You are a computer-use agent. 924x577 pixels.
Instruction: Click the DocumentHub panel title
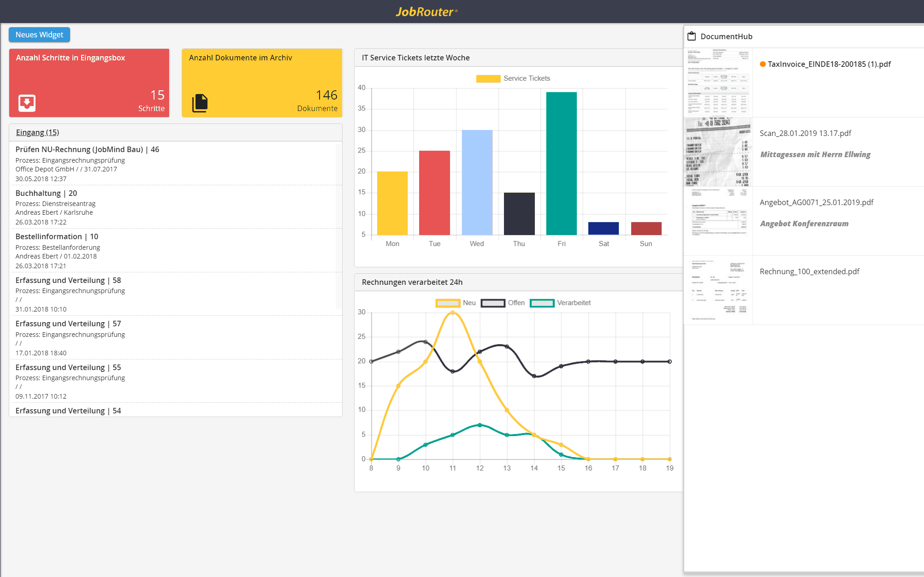(726, 36)
